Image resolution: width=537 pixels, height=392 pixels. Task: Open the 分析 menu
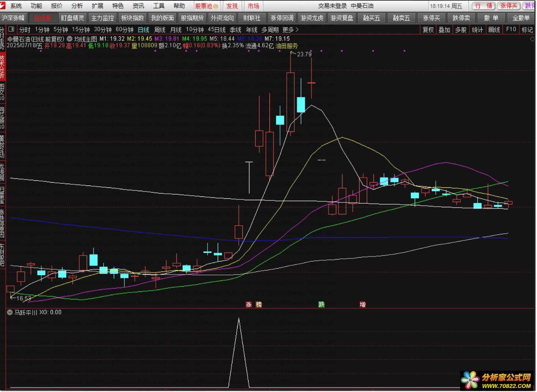77,6
